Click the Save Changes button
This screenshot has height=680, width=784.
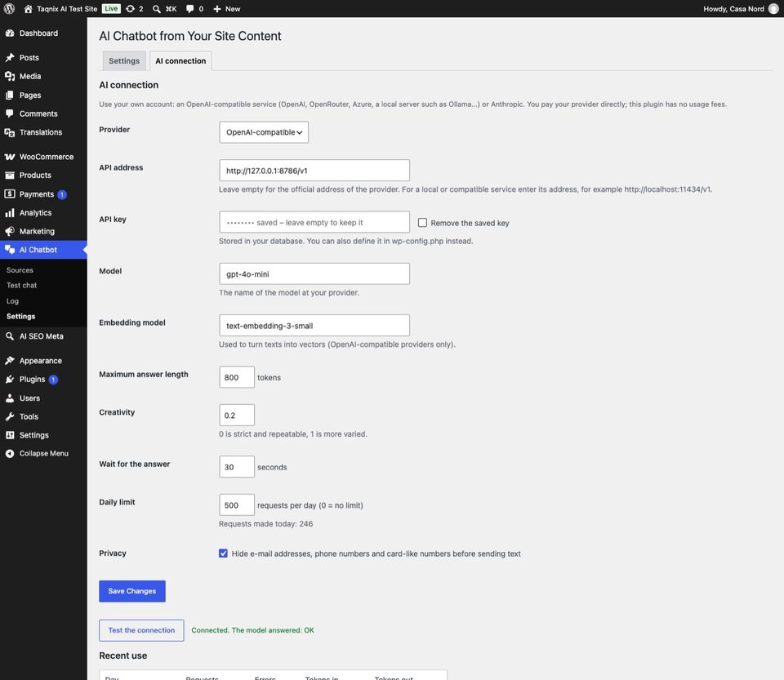(x=132, y=591)
